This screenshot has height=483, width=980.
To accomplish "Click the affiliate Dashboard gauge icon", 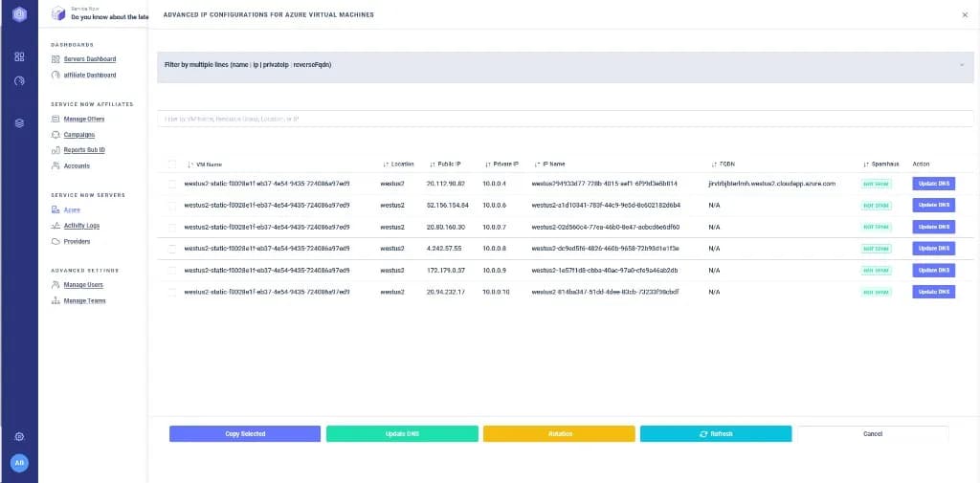I will click(x=56, y=75).
